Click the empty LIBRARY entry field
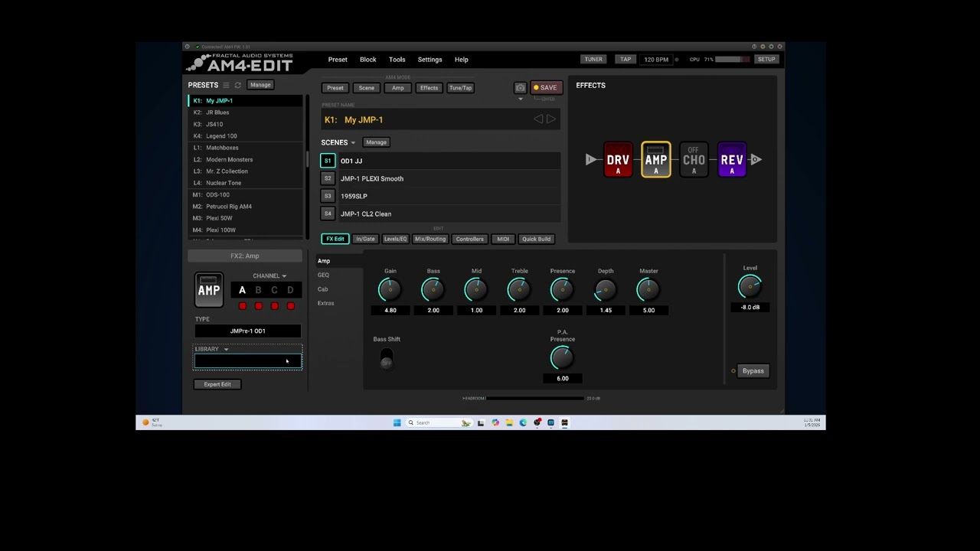The height and width of the screenshot is (551, 980). click(248, 361)
